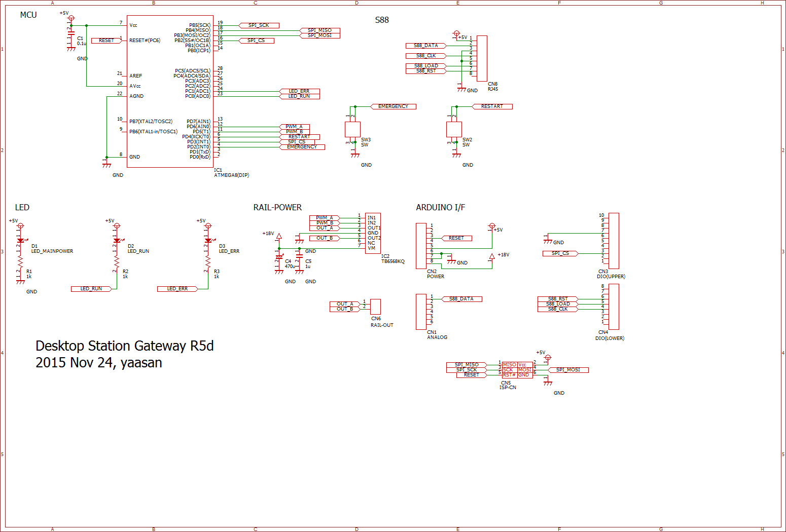Viewport: 786px width, 532px height.
Task: Click the +5V supply symbol above C1
Action: tap(71, 18)
